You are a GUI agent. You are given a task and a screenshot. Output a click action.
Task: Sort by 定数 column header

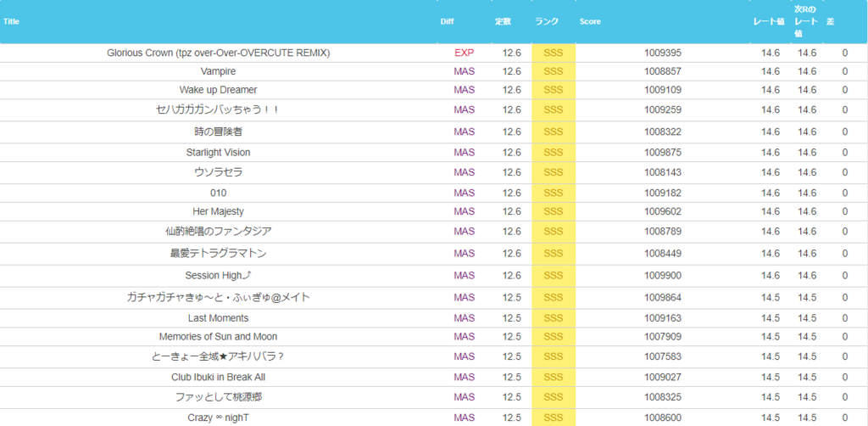click(x=503, y=22)
